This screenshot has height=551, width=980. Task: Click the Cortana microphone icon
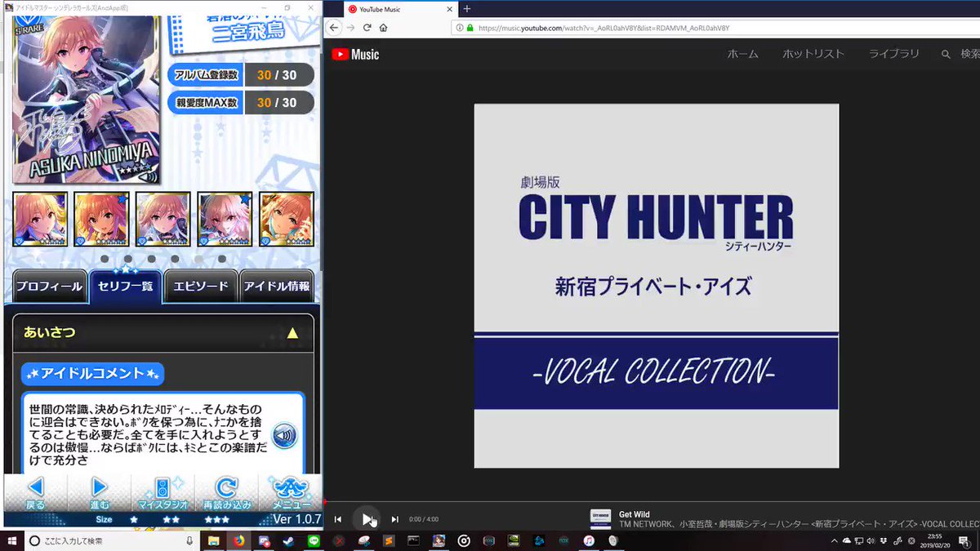pyautogui.click(x=189, y=540)
